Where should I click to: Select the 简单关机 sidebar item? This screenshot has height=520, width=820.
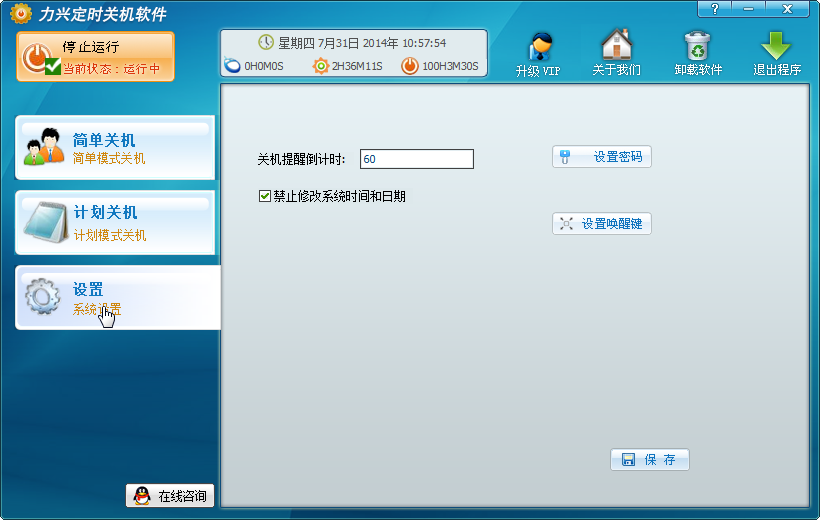point(115,148)
